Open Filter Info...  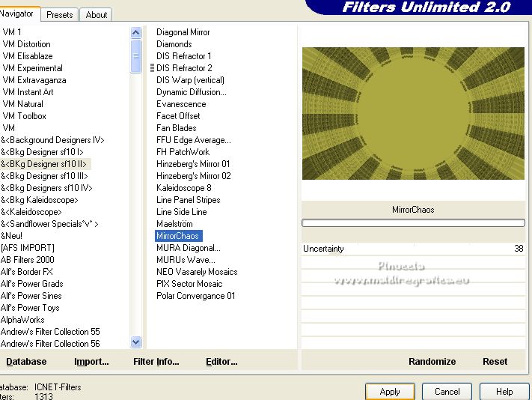tap(156, 361)
